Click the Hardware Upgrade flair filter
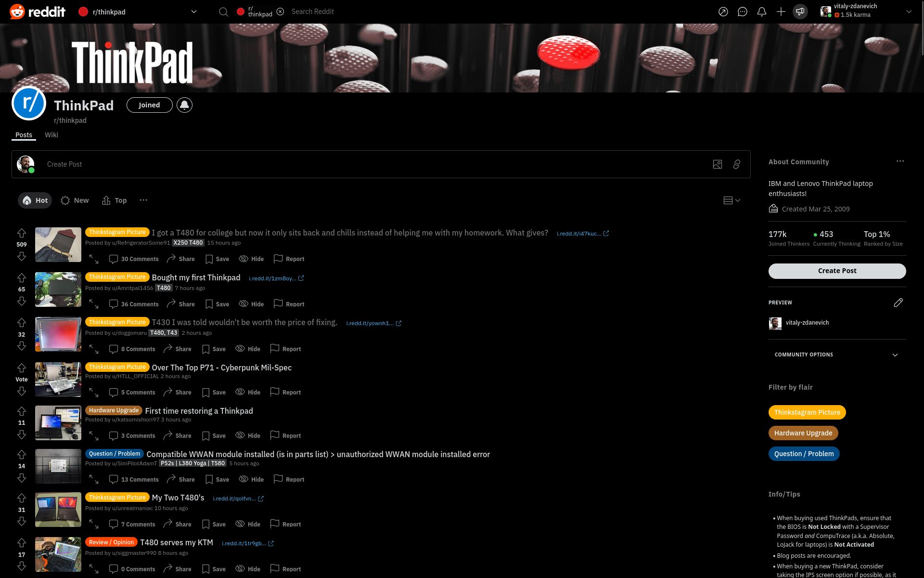 pos(803,433)
